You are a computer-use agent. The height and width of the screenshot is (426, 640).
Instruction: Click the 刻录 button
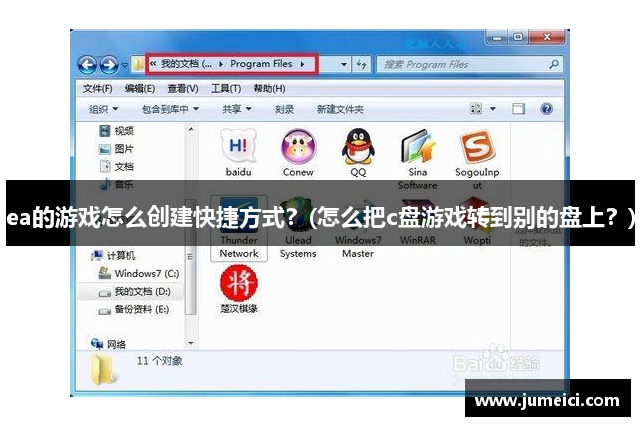point(284,109)
